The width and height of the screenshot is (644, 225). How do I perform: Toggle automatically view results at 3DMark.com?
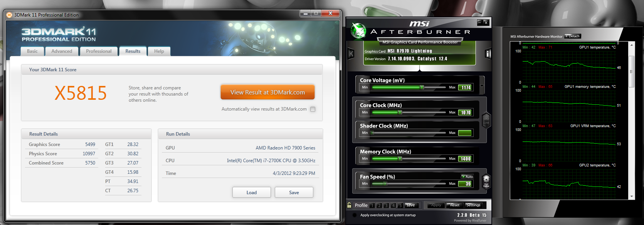click(x=313, y=109)
